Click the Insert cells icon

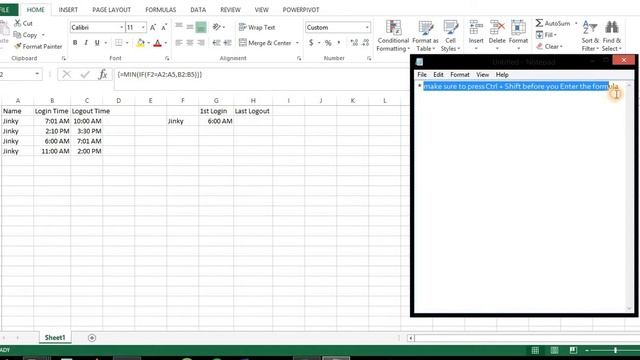pyautogui.click(x=476, y=28)
